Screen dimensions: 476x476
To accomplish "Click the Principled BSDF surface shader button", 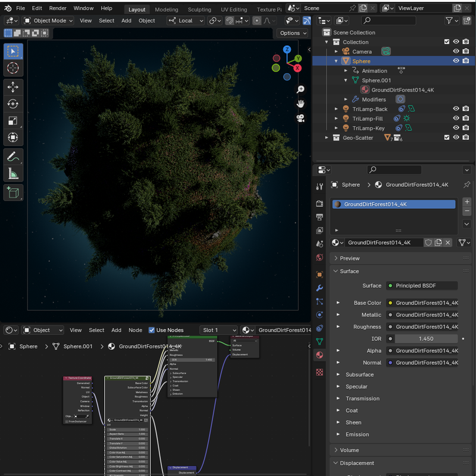I will pyautogui.click(x=421, y=286).
